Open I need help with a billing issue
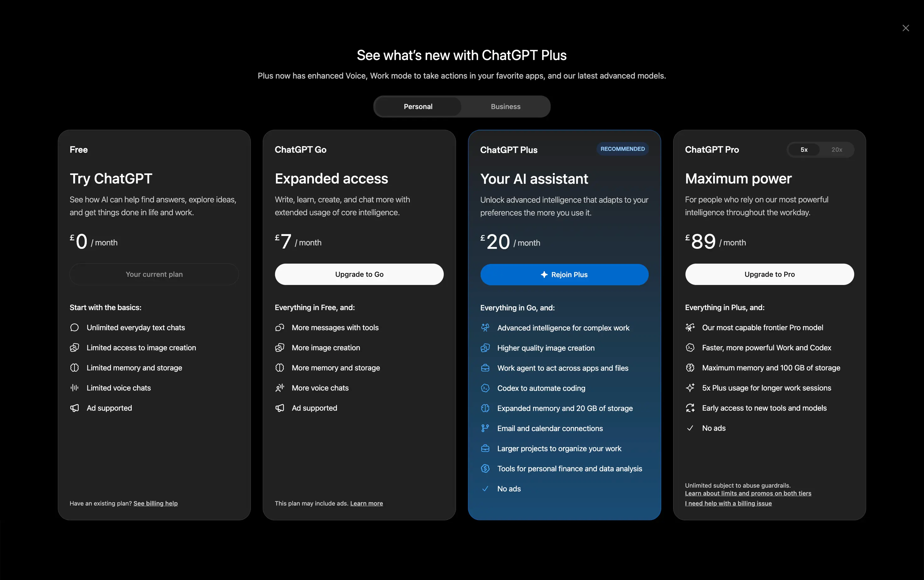This screenshot has height=580, width=924. (728, 503)
